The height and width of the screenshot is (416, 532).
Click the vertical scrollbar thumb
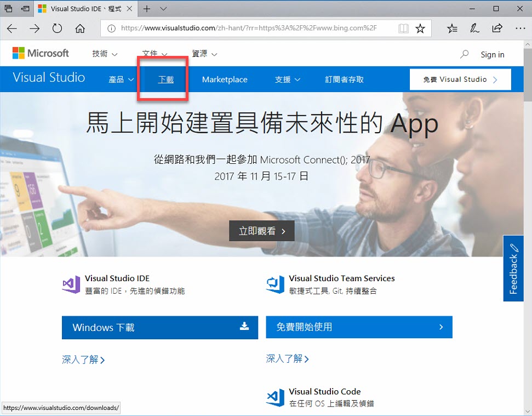[x=528, y=75]
